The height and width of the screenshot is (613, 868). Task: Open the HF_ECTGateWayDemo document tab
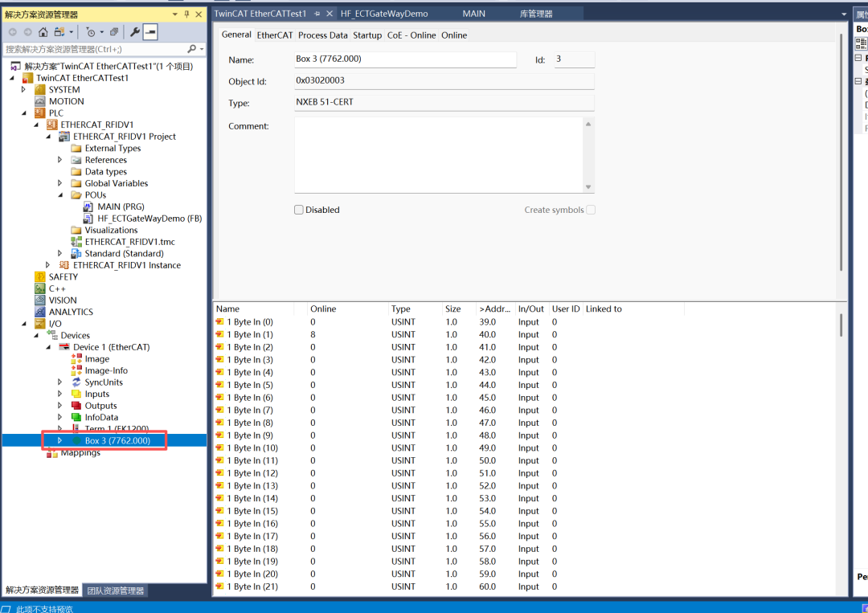click(384, 14)
